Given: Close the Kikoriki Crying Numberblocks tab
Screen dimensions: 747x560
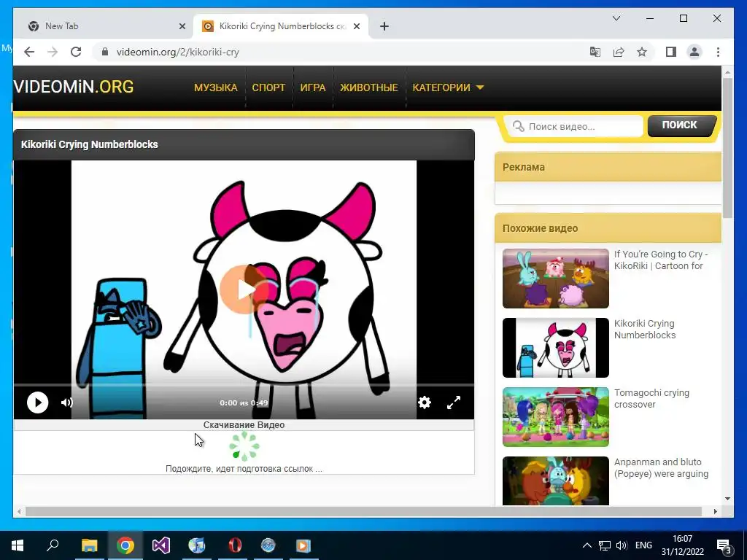Looking at the screenshot, I should click(x=356, y=26).
